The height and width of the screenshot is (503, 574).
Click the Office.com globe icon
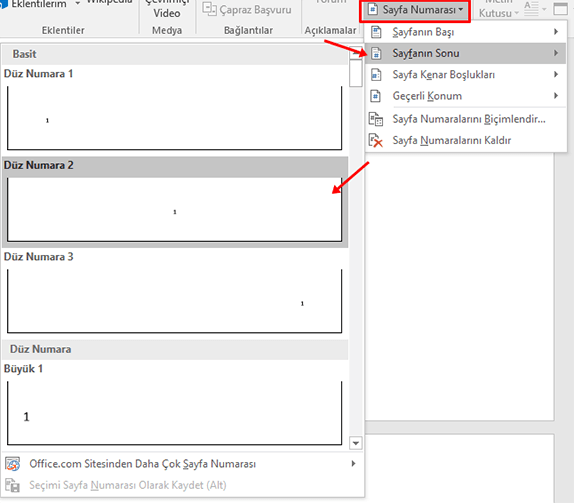click(x=12, y=464)
